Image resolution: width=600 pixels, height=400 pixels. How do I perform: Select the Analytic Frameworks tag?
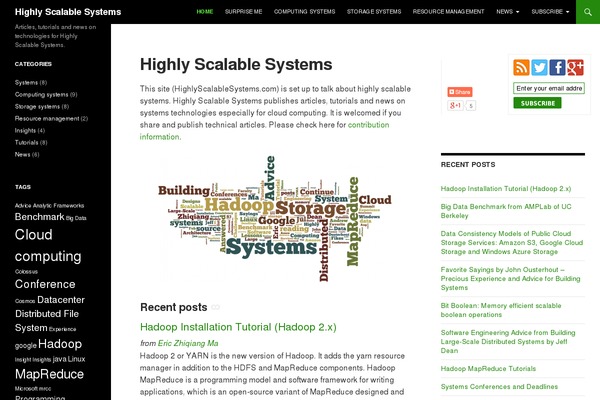click(x=58, y=206)
